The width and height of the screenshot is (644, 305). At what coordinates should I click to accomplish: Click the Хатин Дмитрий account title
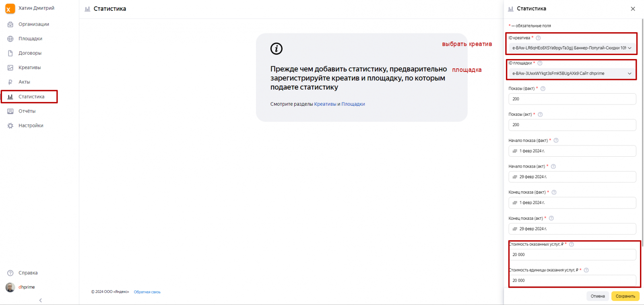click(x=36, y=8)
